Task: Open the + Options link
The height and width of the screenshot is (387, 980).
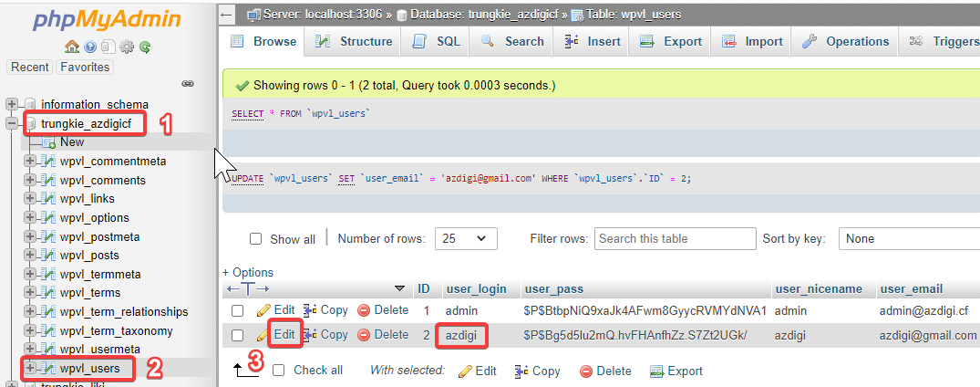Action: pyautogui.click(x=248, y=272)
